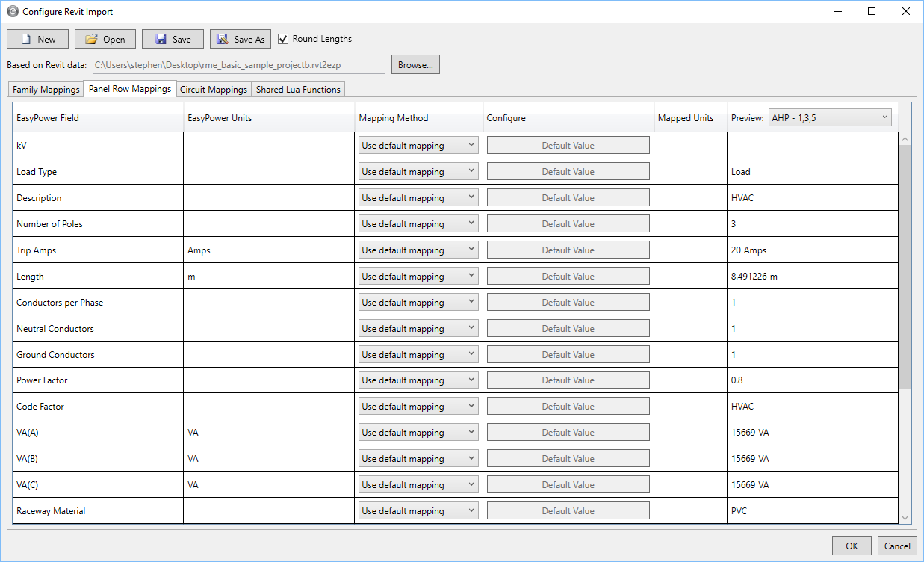The width and height of the screenshot is (924, 562).
Task: Switch to the Family Mappings tab
Action: click(x=46, y=90)
